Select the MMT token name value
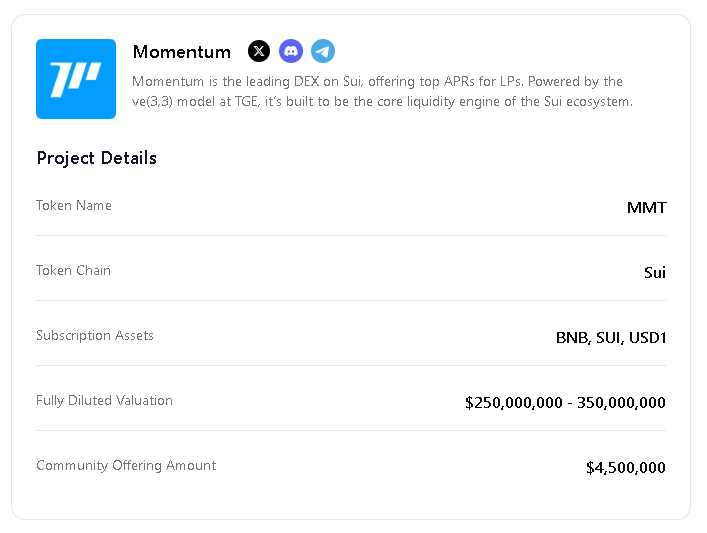 coord(647,207)
